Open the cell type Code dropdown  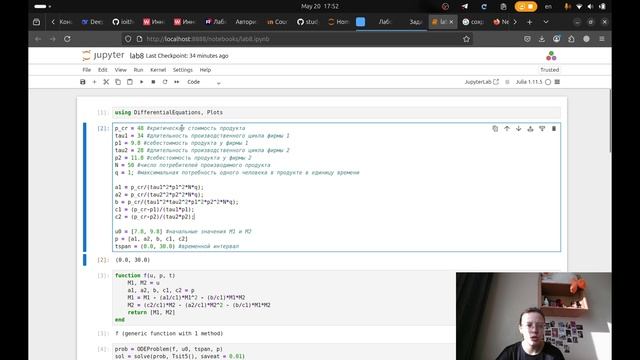[204, 82]
